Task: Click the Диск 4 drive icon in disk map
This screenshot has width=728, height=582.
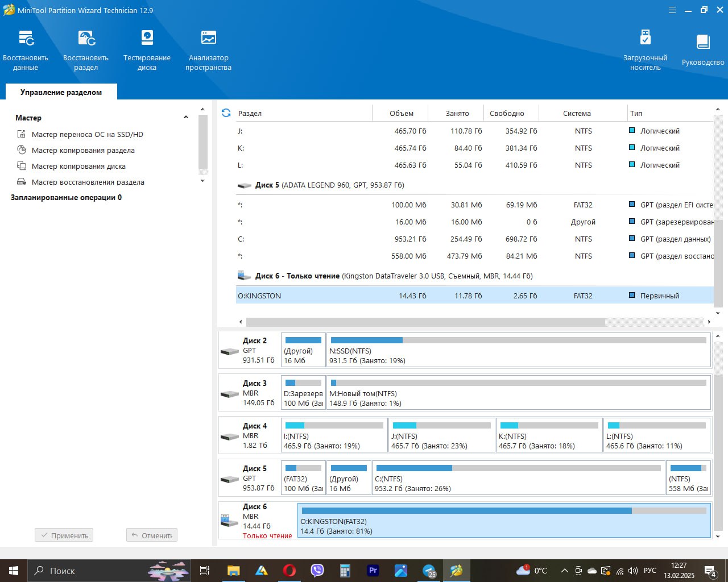Action: click(x=230, y=436)
